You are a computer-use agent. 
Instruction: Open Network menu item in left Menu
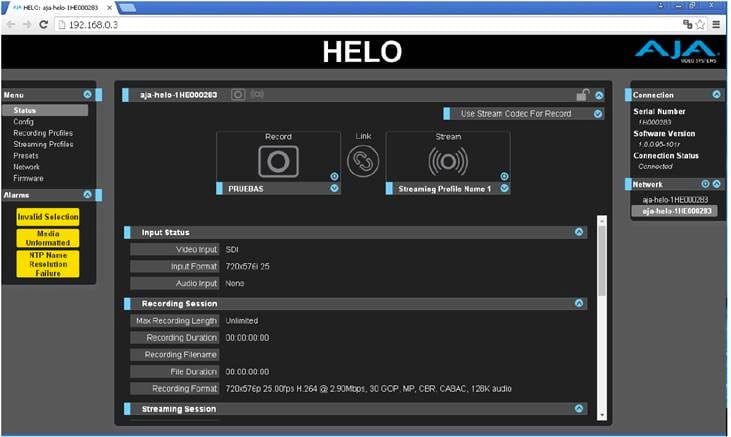(27, 166)
